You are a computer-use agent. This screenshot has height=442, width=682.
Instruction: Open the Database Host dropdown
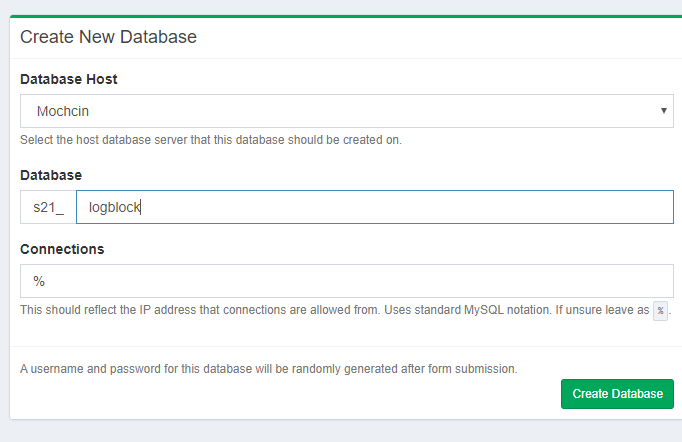[346, 111]
